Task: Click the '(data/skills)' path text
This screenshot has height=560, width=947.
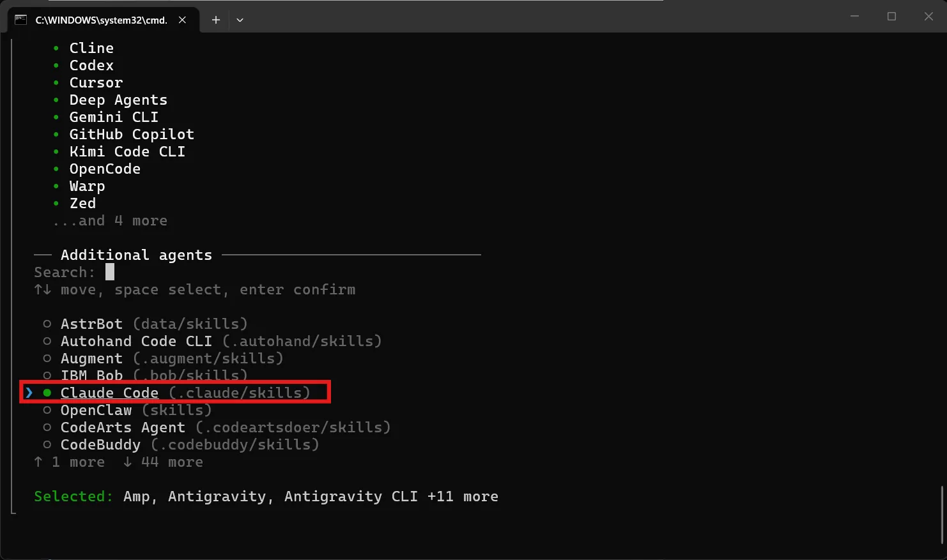Action: point(190,324)
